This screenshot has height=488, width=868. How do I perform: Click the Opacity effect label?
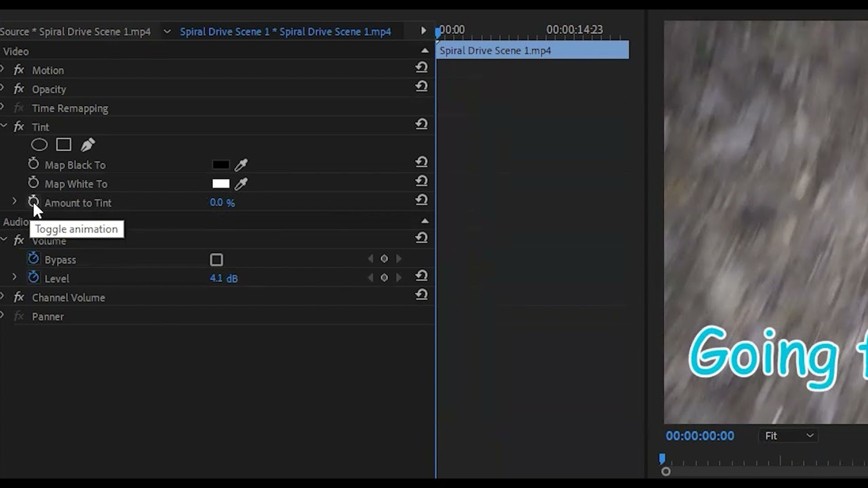click(49, 89)
